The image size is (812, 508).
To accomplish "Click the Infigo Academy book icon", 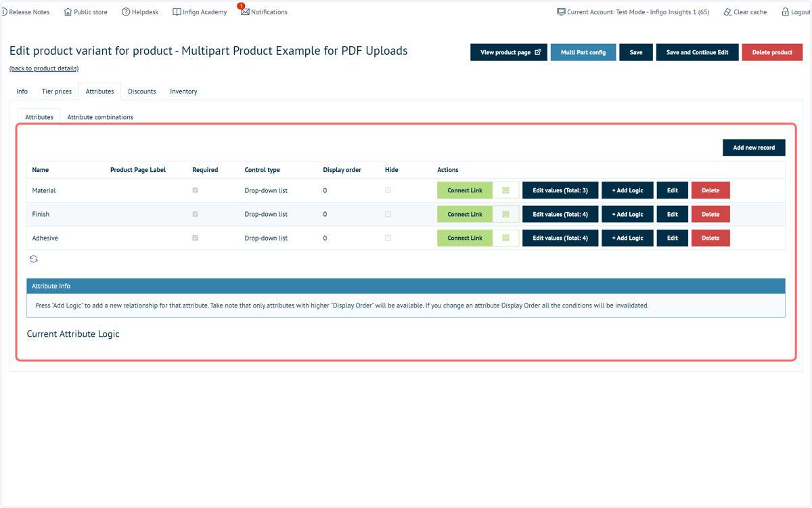I will pyautogui.click(x=177, y=12).
